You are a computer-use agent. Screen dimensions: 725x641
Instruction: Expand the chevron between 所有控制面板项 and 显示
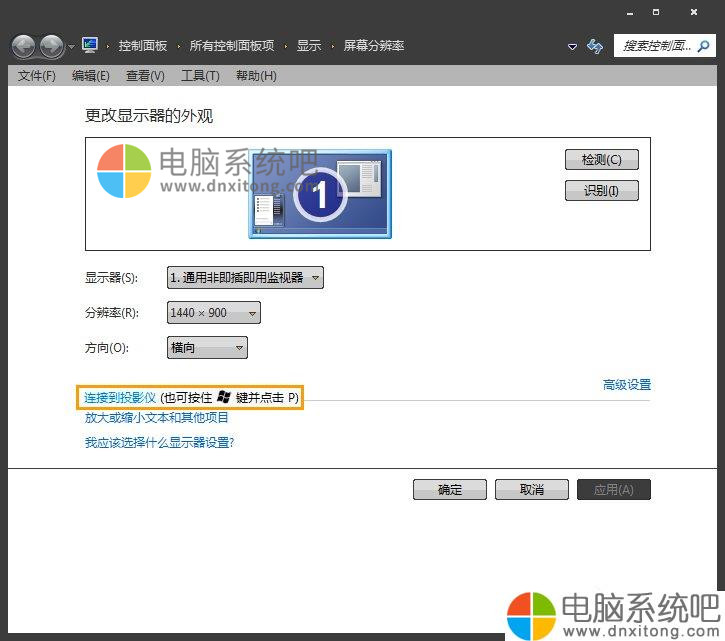point(286,46)
